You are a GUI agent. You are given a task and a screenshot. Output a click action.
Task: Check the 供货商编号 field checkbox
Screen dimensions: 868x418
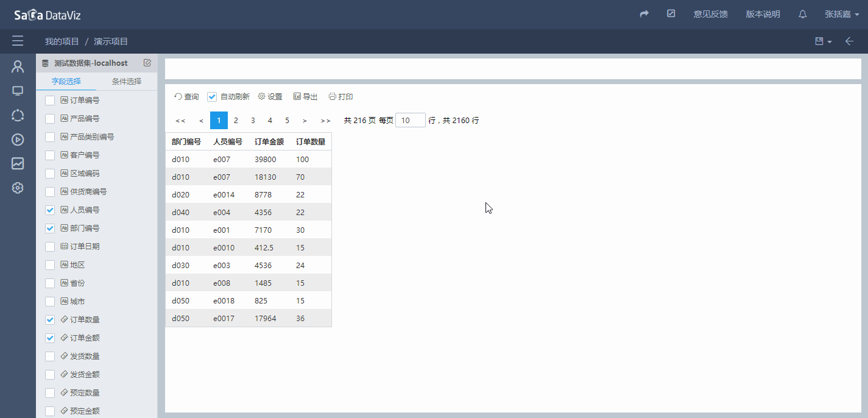pos(50,192)
